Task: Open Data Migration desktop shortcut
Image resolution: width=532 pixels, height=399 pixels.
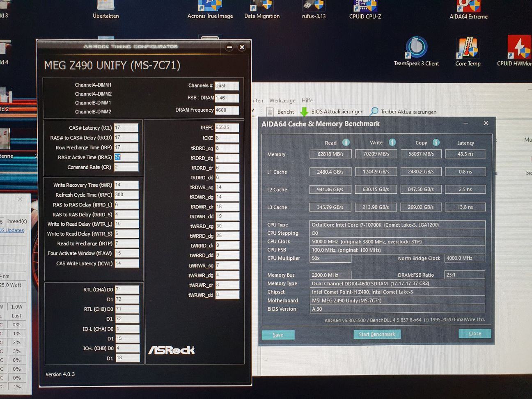Action: coord(262,9)
